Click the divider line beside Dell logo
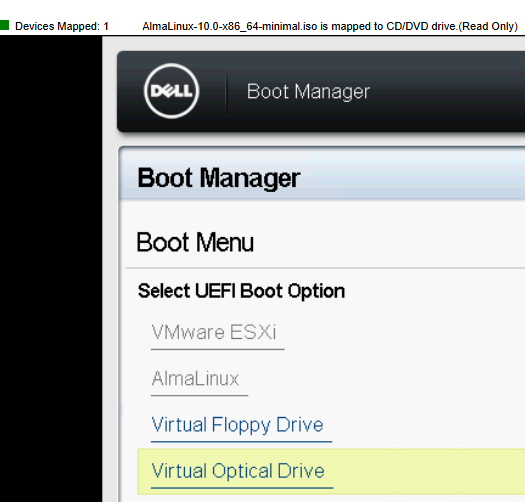Image resolution: width=525 pixels, height=502 pixels. (x=226, y=91)
